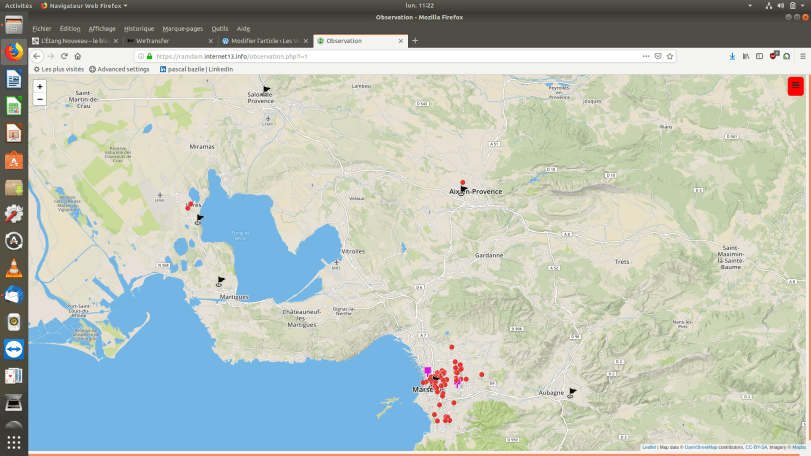Click the flag marker at Salon-de-Provence
Viewport: 811px width, 456px height.
tap(267, 89)
